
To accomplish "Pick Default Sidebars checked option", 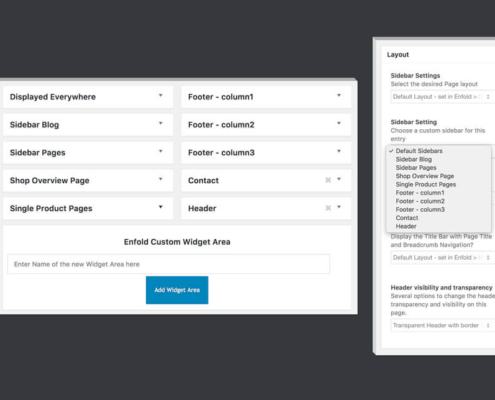I will click(419, 151).
